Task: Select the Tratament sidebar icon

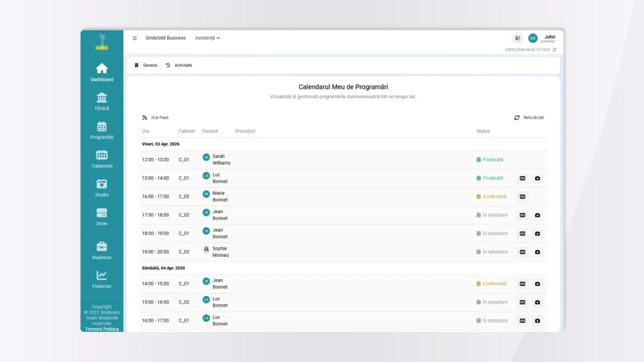Action: pos(101,155)
